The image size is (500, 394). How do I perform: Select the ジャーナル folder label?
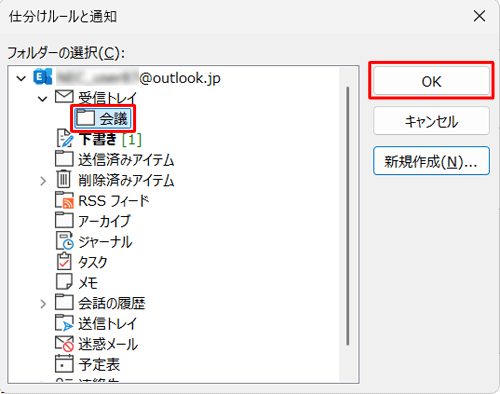pos(105,242)
